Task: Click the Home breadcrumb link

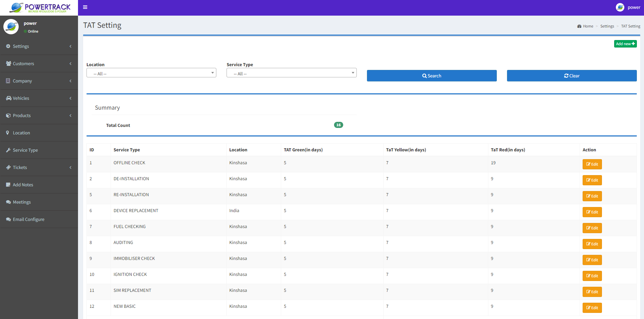Action: coord(588,26)
